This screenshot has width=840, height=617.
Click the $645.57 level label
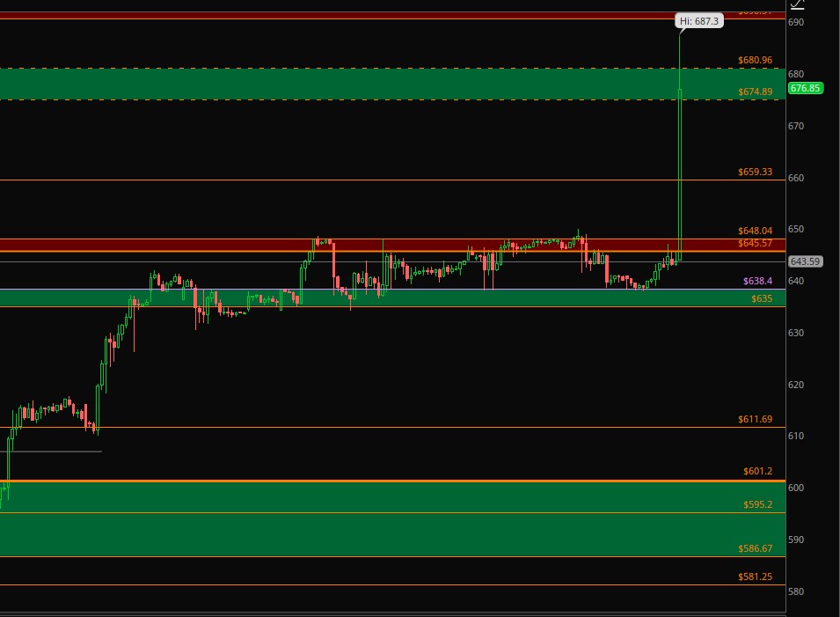pyautogui.click(x=755, y=244)
